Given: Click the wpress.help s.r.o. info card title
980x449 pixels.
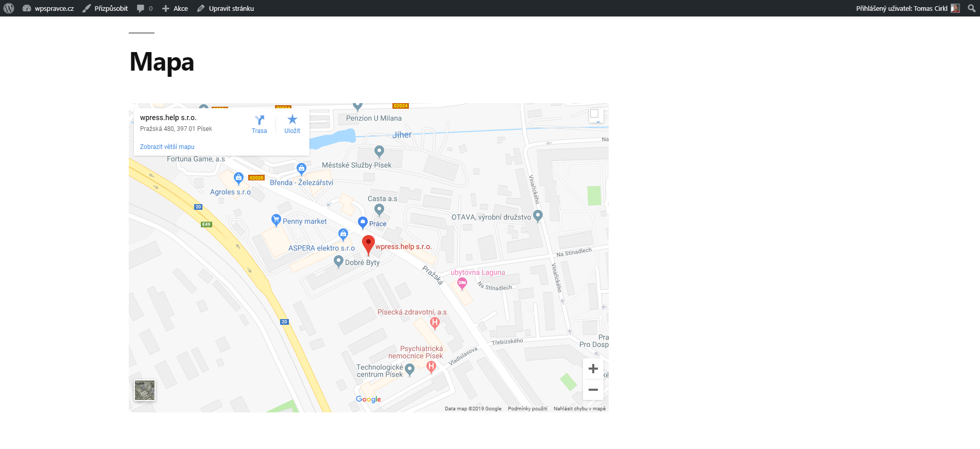Looking at the screenshot, I should point(168,118).
